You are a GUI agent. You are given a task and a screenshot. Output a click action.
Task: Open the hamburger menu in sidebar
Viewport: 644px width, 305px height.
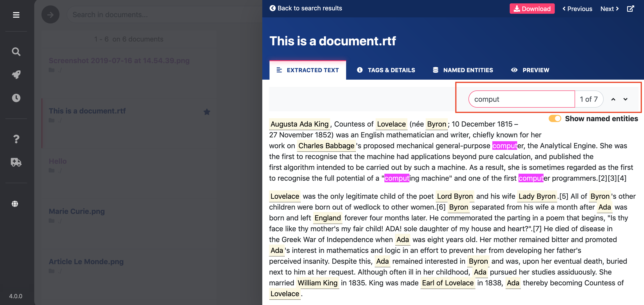(16, 15)
